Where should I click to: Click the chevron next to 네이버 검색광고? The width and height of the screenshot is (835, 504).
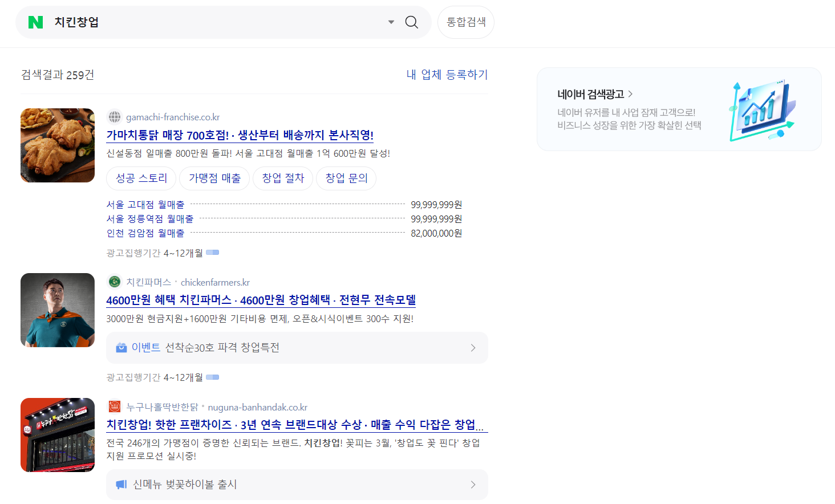pos(630,94)
